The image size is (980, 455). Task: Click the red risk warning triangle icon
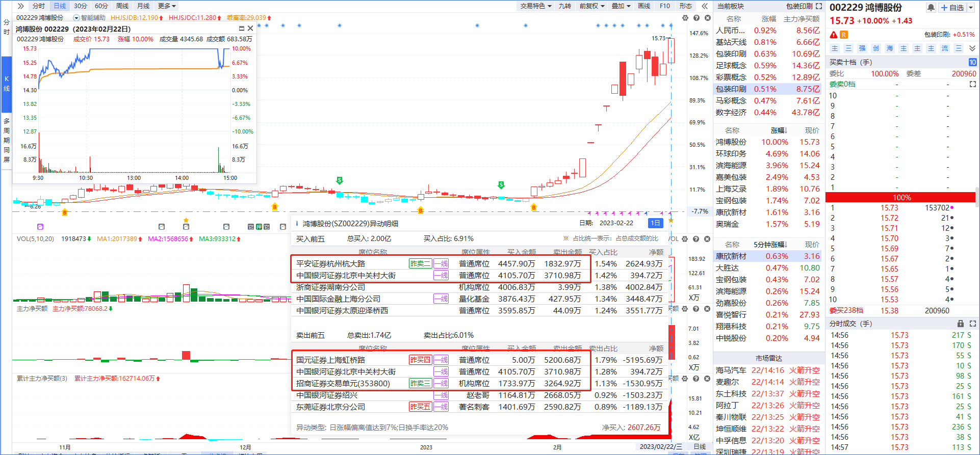(x=834, y=35)
